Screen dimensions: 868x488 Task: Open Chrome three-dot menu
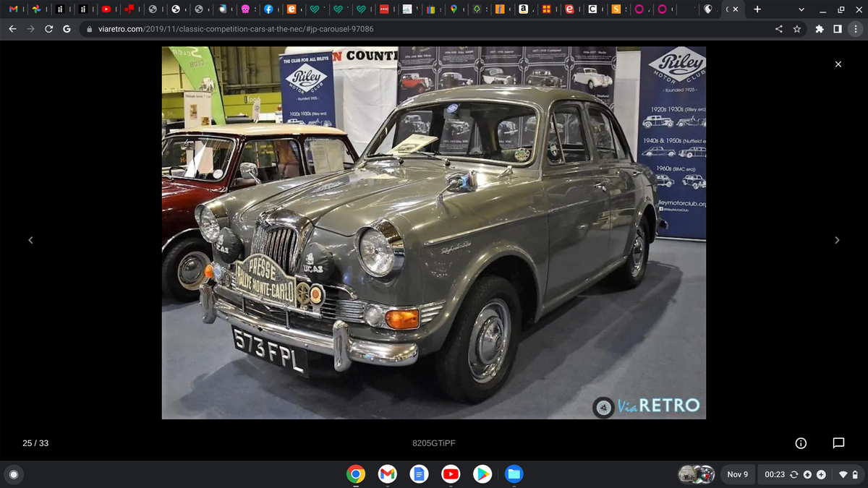pos(855,30)
